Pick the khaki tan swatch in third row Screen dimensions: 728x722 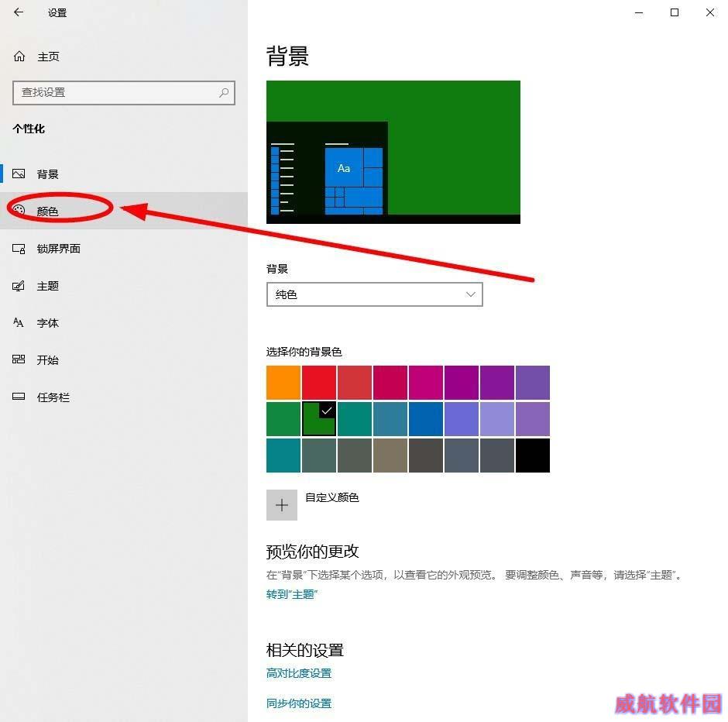tap(390, 456)
